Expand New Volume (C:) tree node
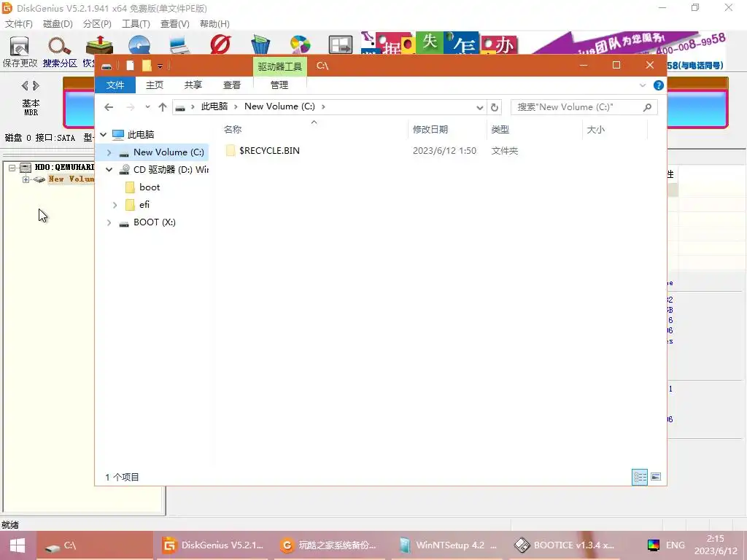 pos(109,152)
